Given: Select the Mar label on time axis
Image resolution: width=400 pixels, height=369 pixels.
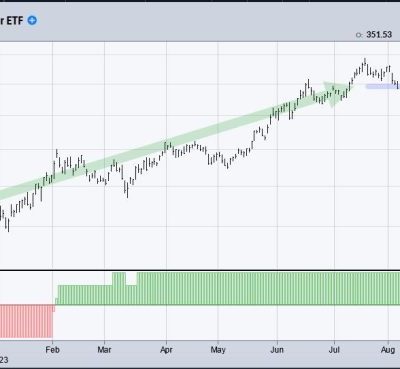Looking at the screenshot, I should pos(104,350).
